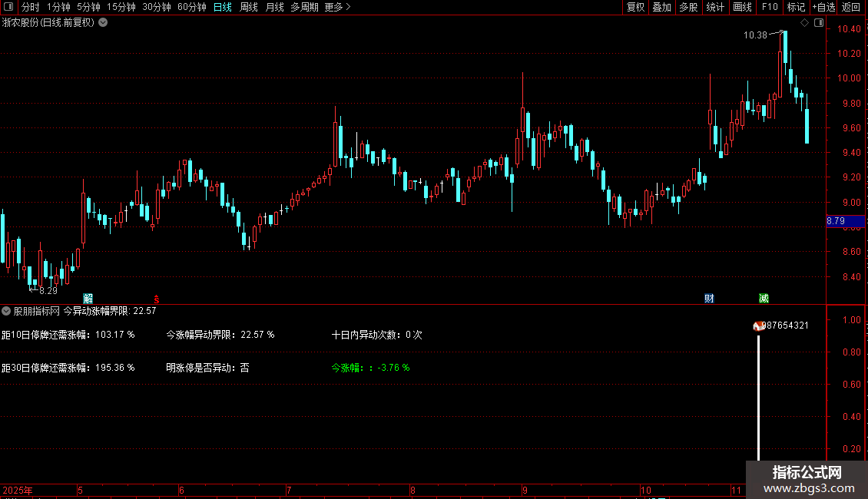Activate the 画线 drawing tool
Screen dimensions: 868x499
click(x=742, y=7)
